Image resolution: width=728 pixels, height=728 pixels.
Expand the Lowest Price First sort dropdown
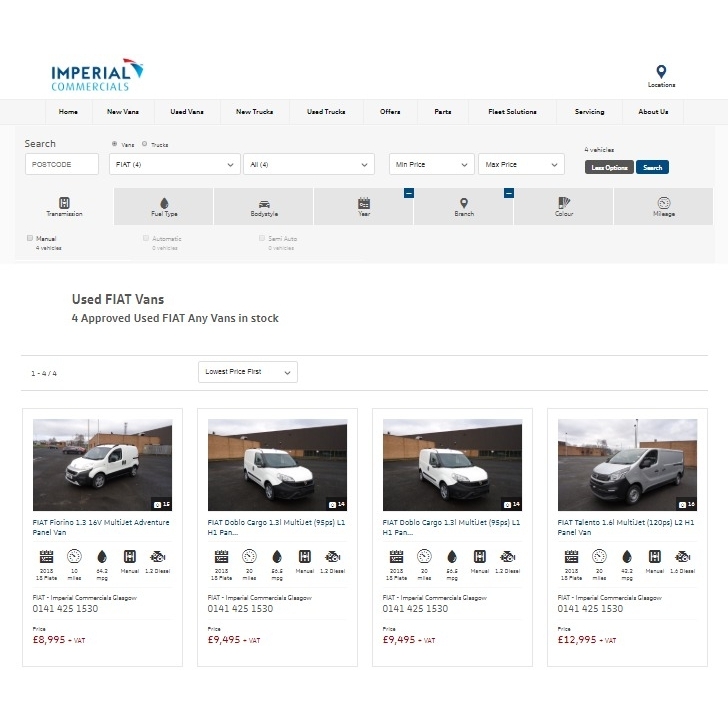coord(247,372)
